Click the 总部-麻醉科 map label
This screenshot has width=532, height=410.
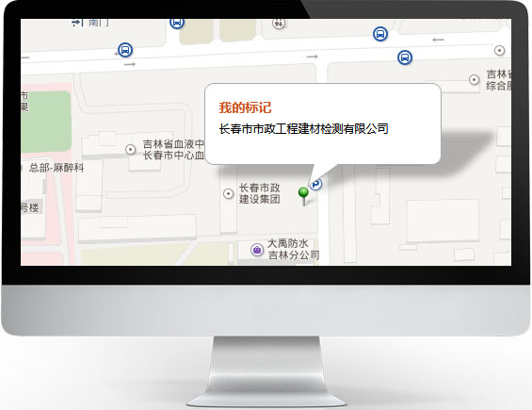(56, 168)
